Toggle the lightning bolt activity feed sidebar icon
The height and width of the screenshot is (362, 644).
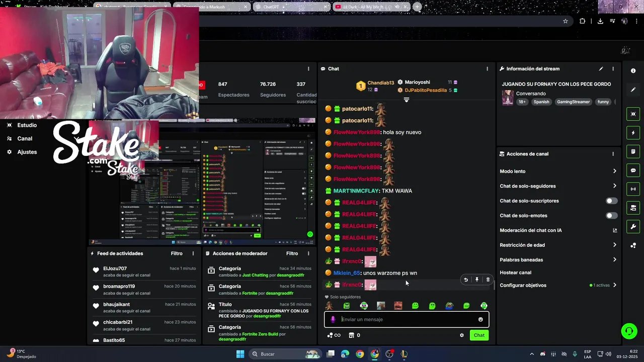[633, 133]
